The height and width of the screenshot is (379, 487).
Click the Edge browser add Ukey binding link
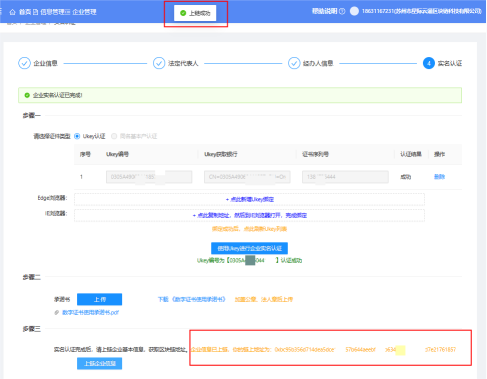point(250,199)
